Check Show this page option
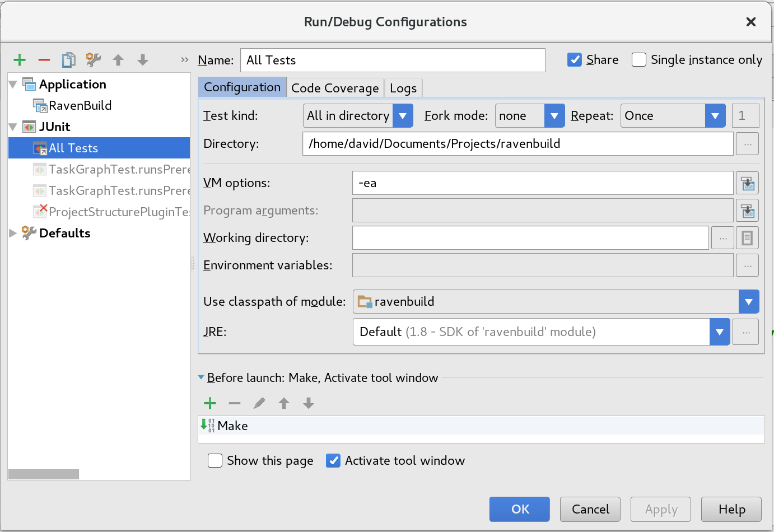This screenshot has height=532, width=774. coord(215,461)
